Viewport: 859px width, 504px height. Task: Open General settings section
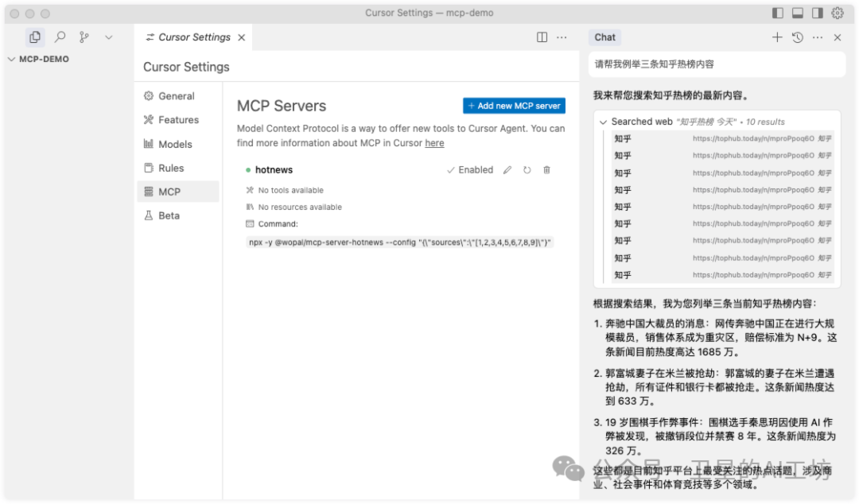[178, 96]
